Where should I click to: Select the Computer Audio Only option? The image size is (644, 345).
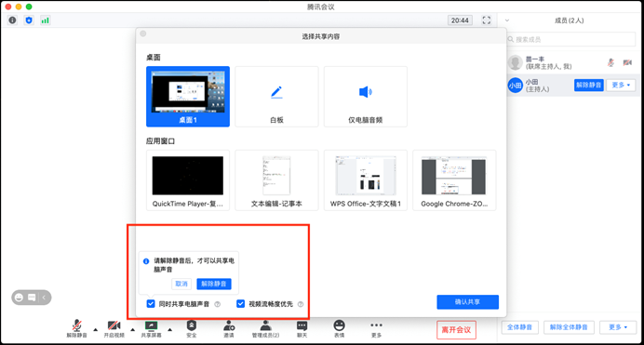click(365, 97)
